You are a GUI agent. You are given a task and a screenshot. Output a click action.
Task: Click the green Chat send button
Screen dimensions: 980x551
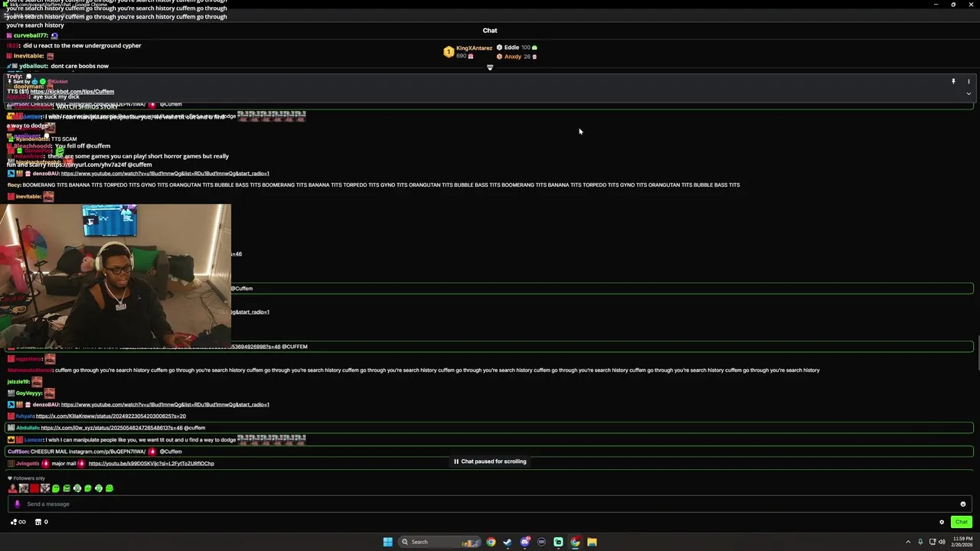point(962,522)
